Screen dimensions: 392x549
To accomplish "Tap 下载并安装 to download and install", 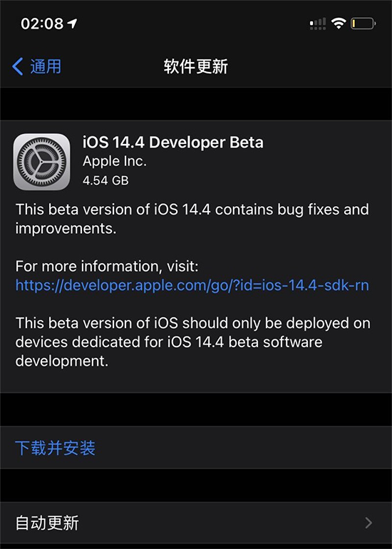I will (56, 448).
